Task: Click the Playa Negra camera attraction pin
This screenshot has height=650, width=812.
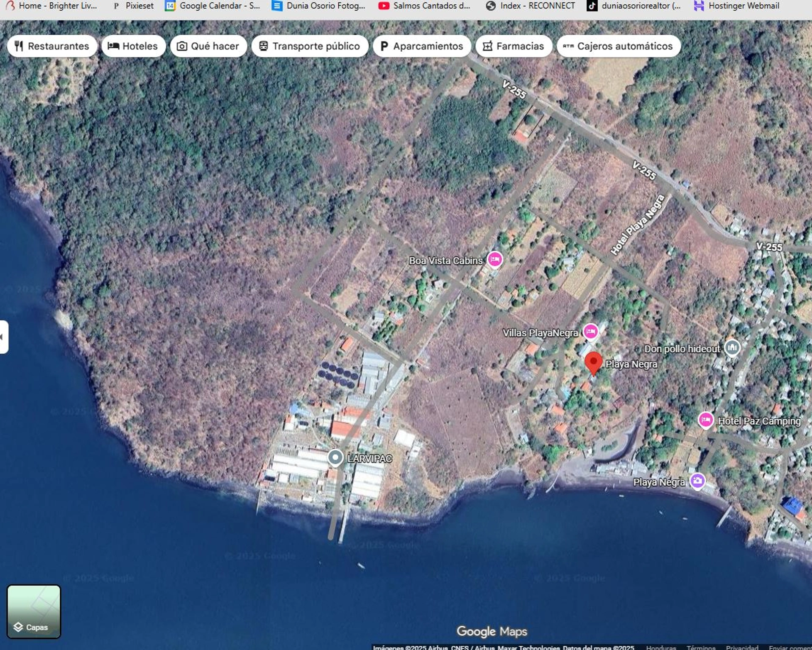Action: pyautogui.click(x=697, y=481)
